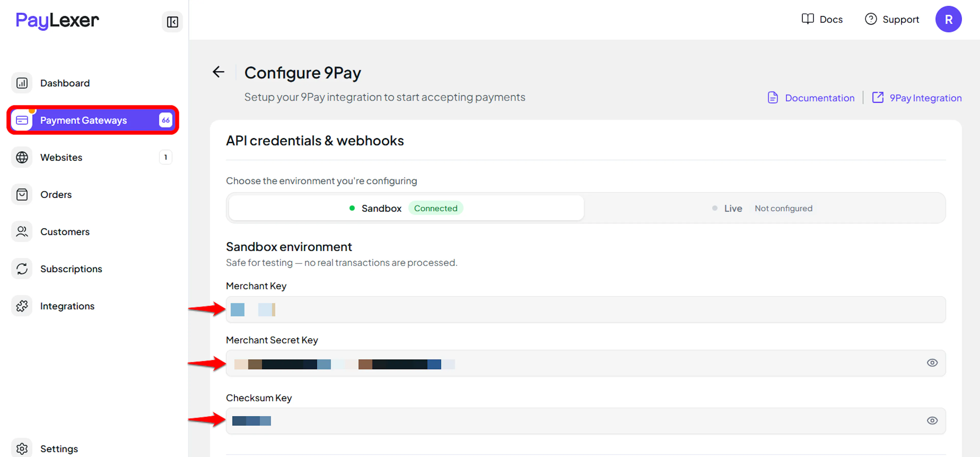Collapse the sidebar with the panel icon
980x457 pixels.
[x=172, y=22]
